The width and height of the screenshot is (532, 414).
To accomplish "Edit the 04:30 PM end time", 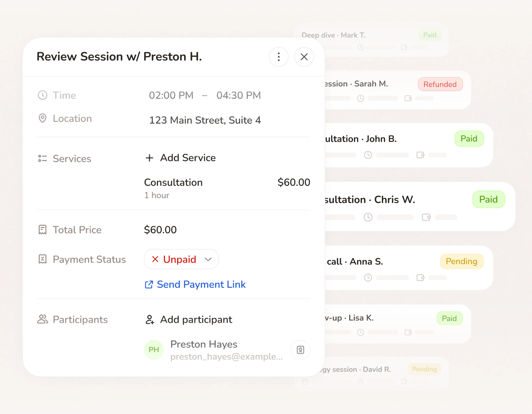I will pos(238,95).
